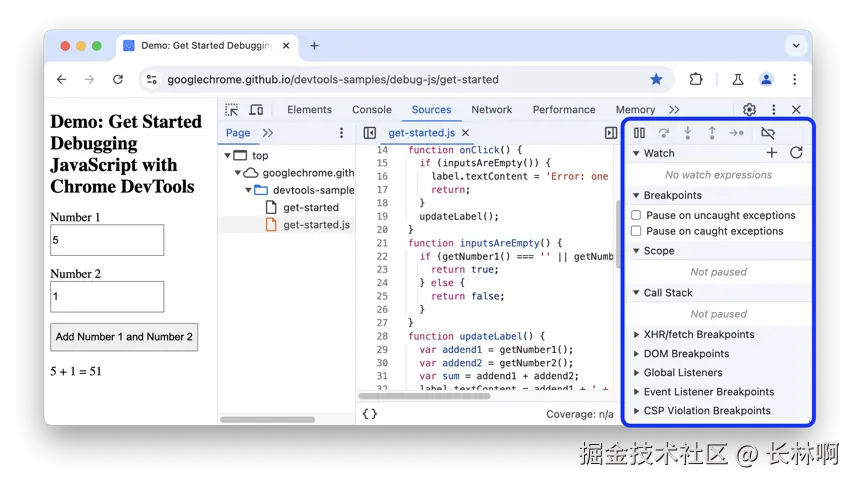This screenshot has height=484, width=856.
Task: Collapse the top frame tree node
Action: click(x=227, y=156)
